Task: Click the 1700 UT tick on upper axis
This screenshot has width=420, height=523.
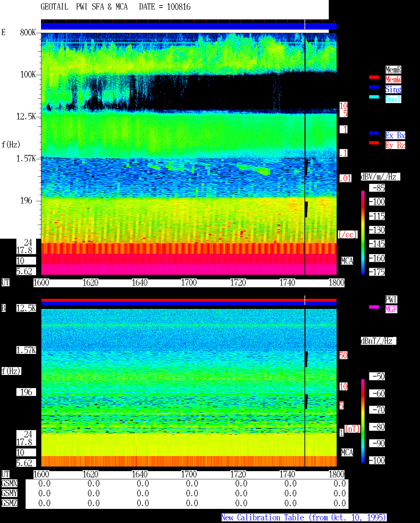Action: [189, 283]
